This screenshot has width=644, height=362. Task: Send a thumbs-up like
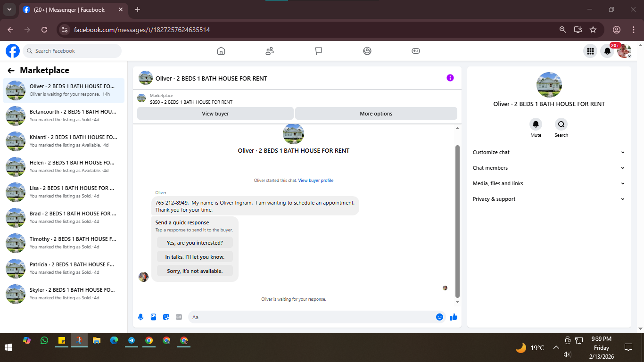point(454,317)
